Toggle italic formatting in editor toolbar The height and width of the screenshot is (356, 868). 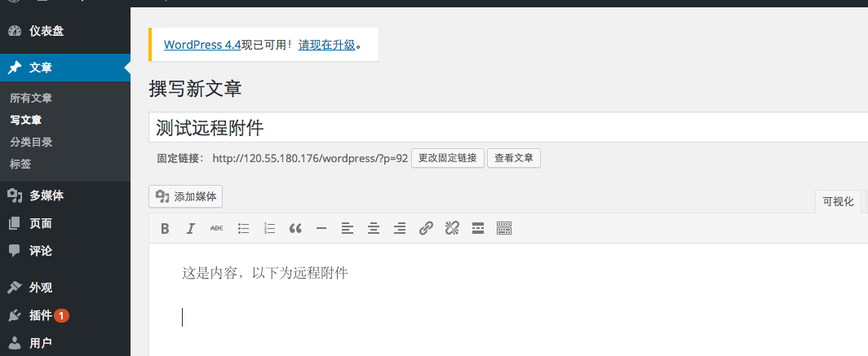[x=190, y=228]
